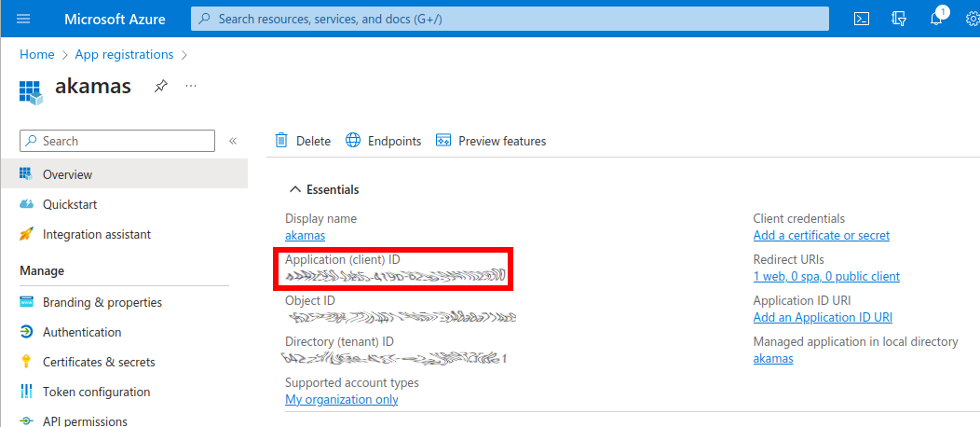Focus the top search resources bar
The height and width of the screenshot is (427, 980).
click(x=510, y=19)
